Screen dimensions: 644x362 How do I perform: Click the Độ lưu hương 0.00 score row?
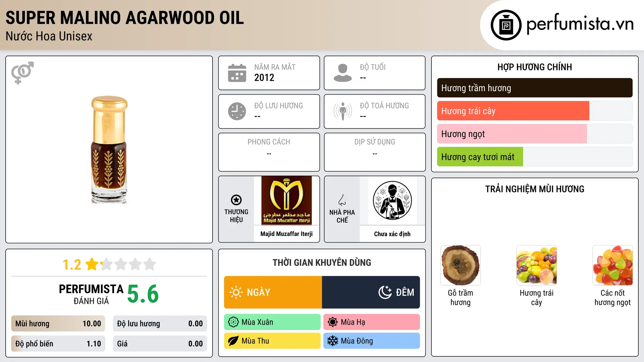coord(160,324)
